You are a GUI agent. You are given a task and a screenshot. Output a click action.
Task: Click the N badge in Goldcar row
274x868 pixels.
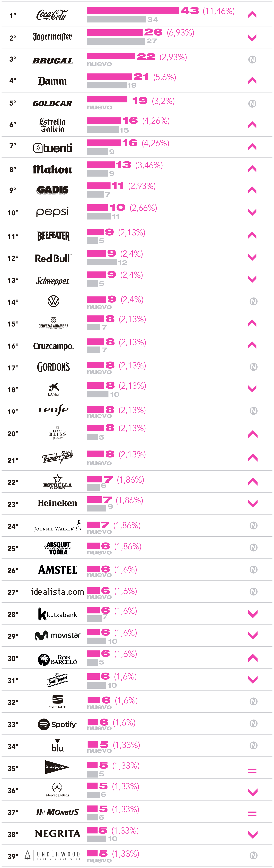252,104
